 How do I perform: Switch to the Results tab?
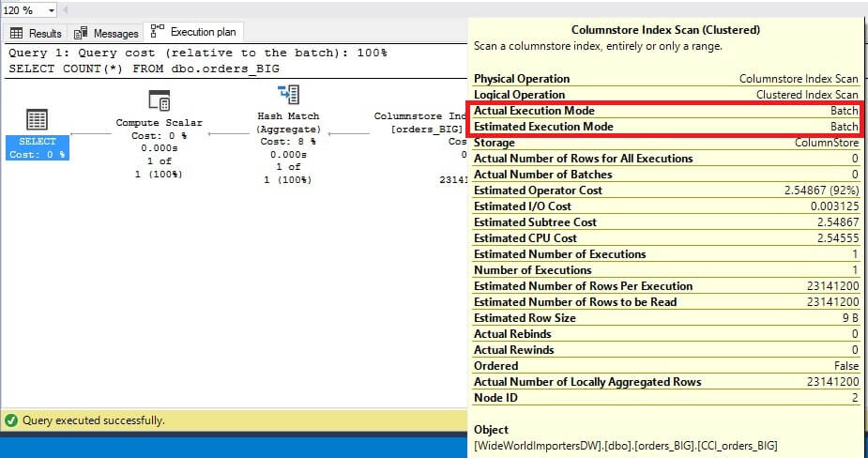click(44, 34)
